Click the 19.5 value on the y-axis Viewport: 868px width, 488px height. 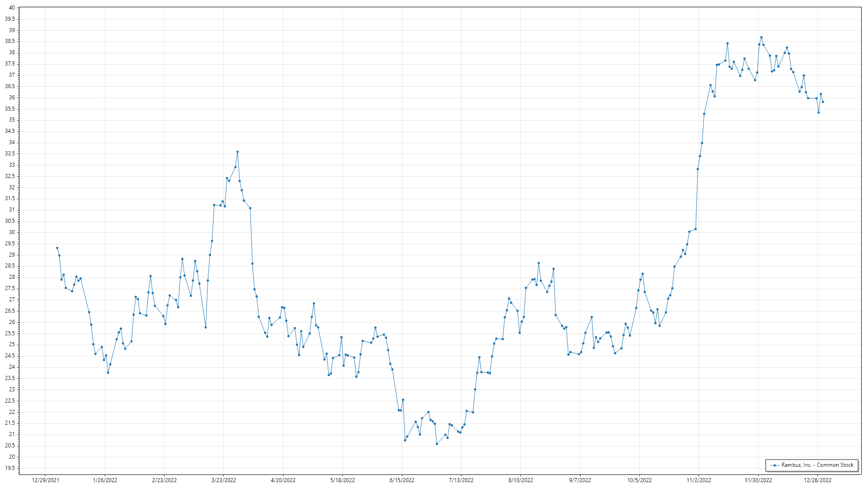click(10, 468)
